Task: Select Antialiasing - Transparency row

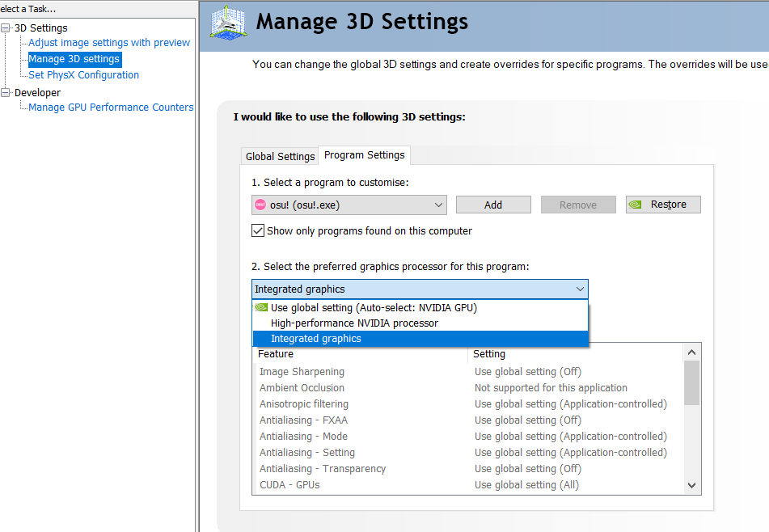Action: coord(468,469)
